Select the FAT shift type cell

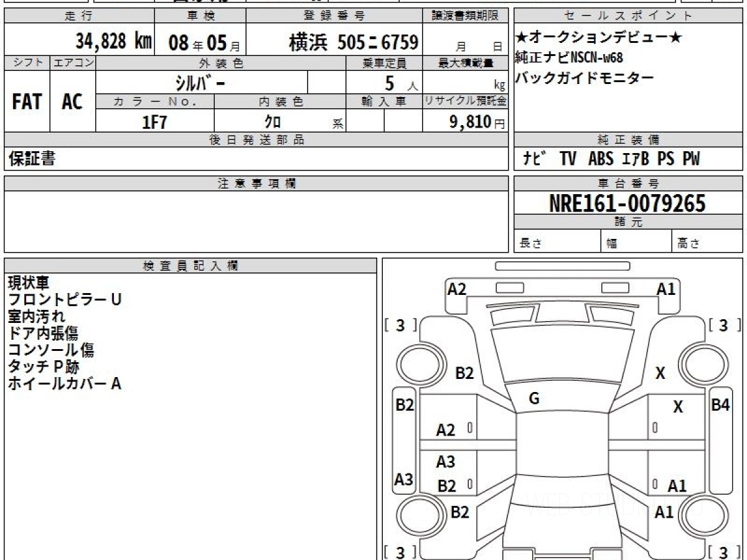point(27,102)
